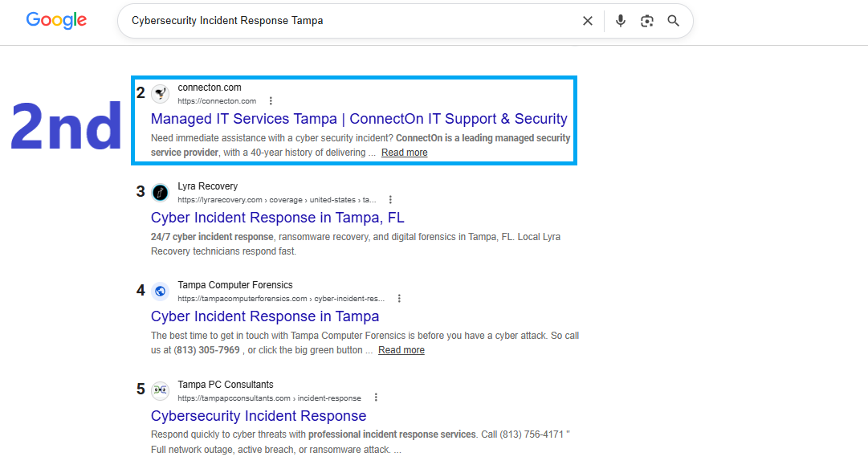
Task: Click the tampacomputerforensics.com breadcrumb URL
Action: pos(281,299)
